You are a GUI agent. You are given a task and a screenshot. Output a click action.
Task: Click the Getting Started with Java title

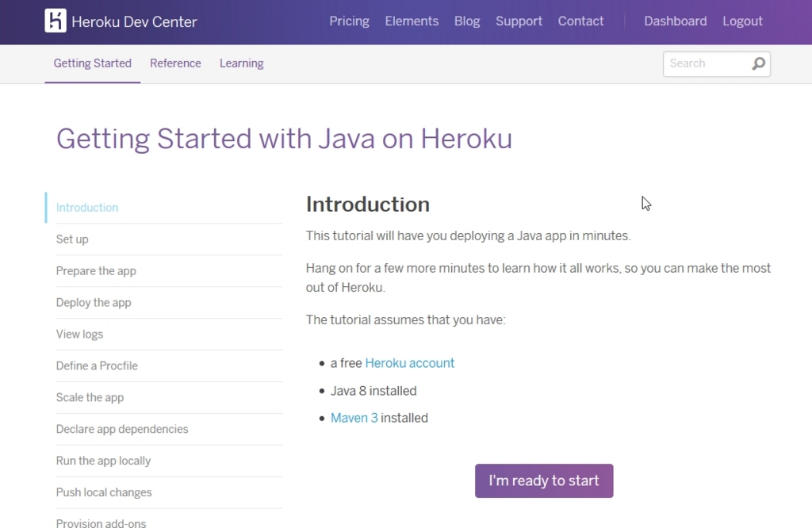point(284,139)
